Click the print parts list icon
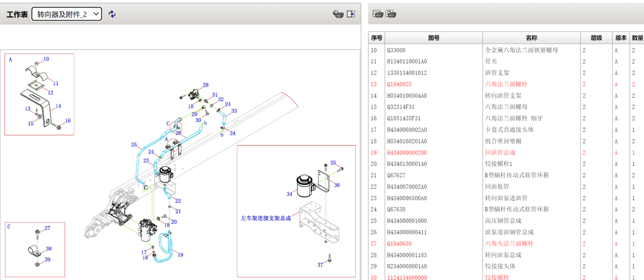This screenshot has width=644, height=280. click(x=378, y=13)
